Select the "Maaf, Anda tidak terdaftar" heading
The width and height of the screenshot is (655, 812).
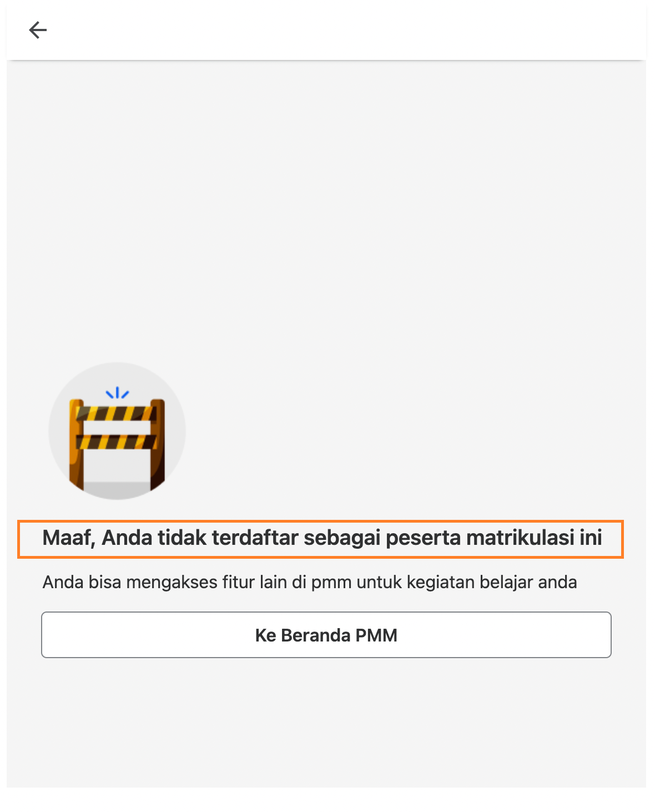click(322, 538)
